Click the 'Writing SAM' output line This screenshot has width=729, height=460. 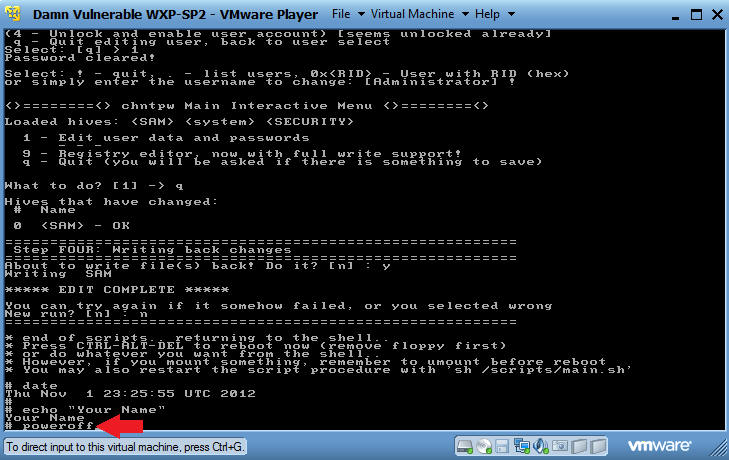(x=58, y=273)
